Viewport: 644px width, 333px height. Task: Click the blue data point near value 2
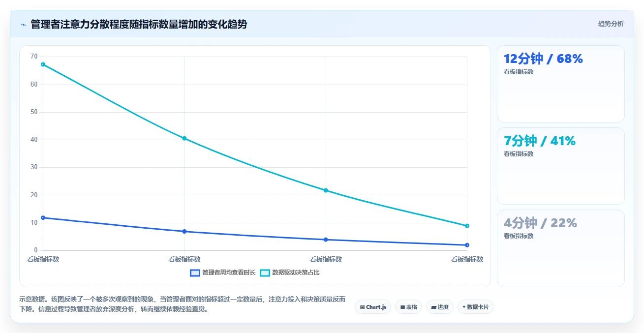tap(467, 245)
